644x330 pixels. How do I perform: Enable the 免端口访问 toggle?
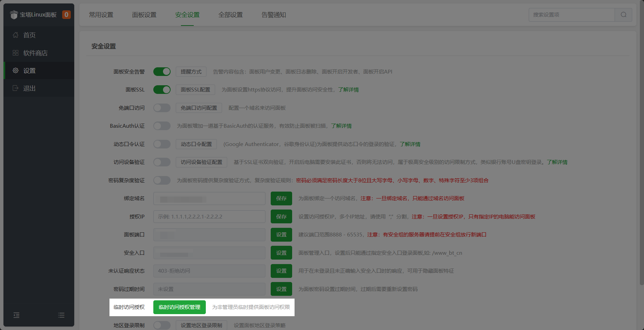[162, 108]
